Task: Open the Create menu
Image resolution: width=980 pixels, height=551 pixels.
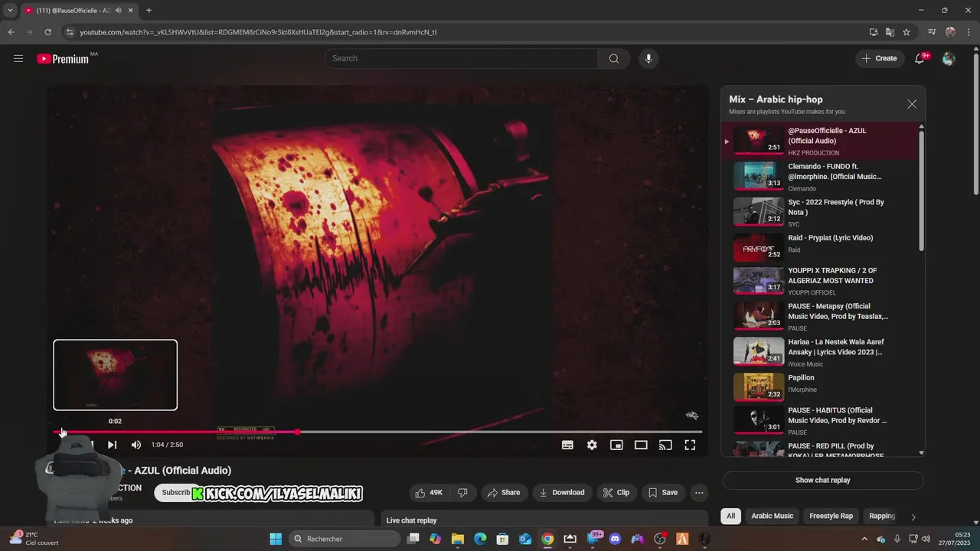Action: tap(880, 58)
